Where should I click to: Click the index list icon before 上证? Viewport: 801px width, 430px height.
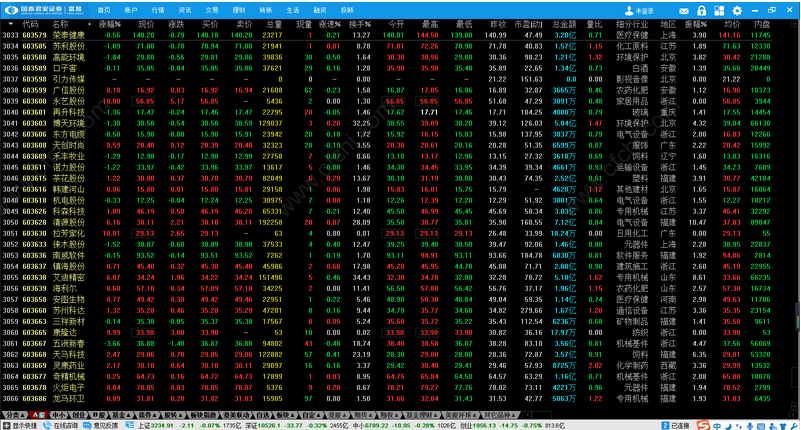click(x=129, y=425)
